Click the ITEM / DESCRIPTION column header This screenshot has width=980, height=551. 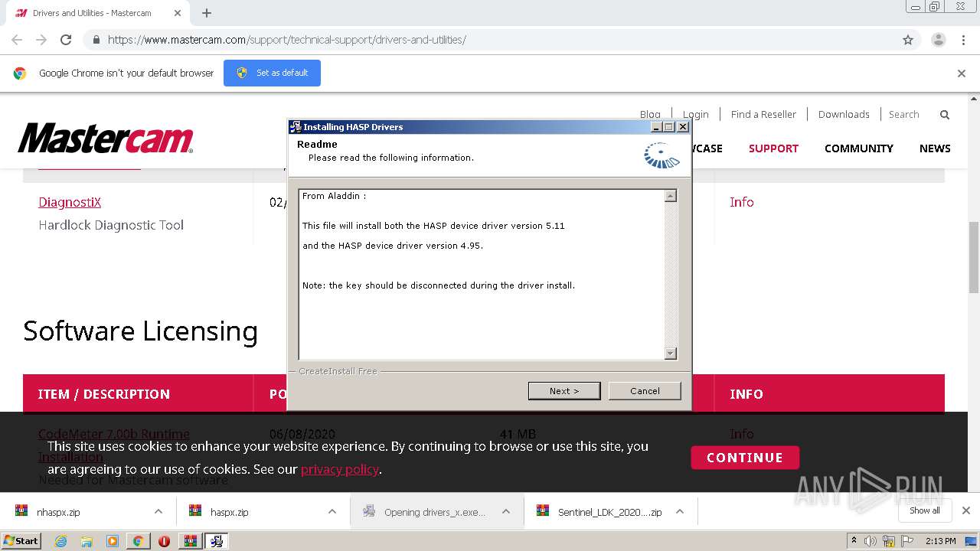104,394
